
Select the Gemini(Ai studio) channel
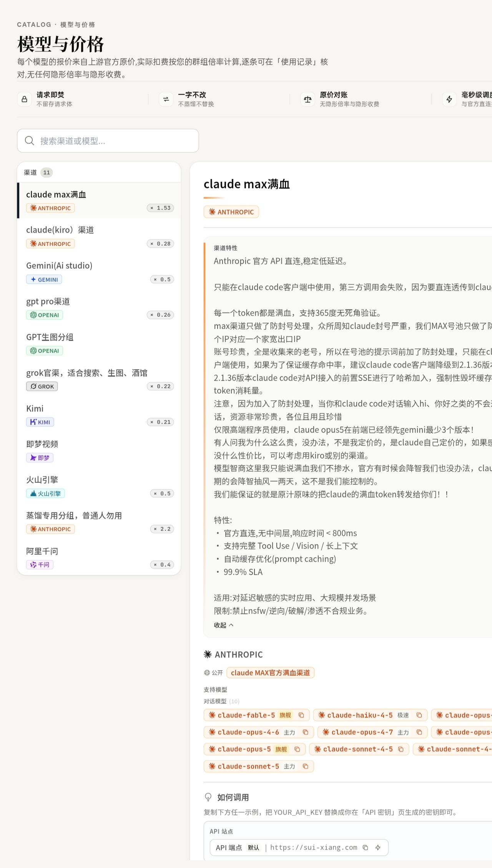pos(99,272)
